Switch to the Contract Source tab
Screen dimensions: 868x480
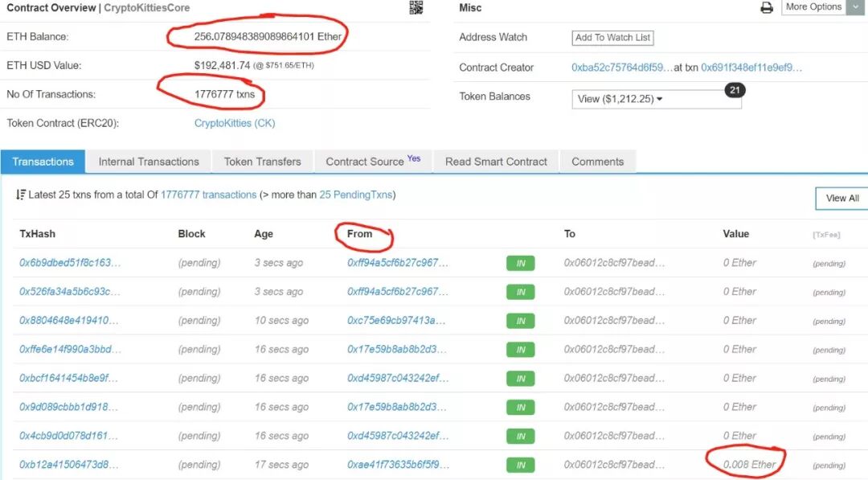[x=373, y=162]
